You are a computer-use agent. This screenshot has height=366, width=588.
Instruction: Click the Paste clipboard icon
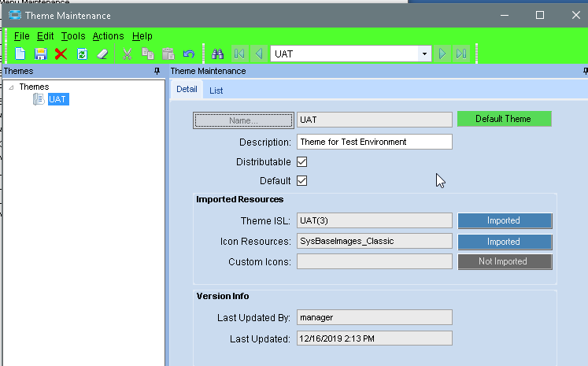168,54
